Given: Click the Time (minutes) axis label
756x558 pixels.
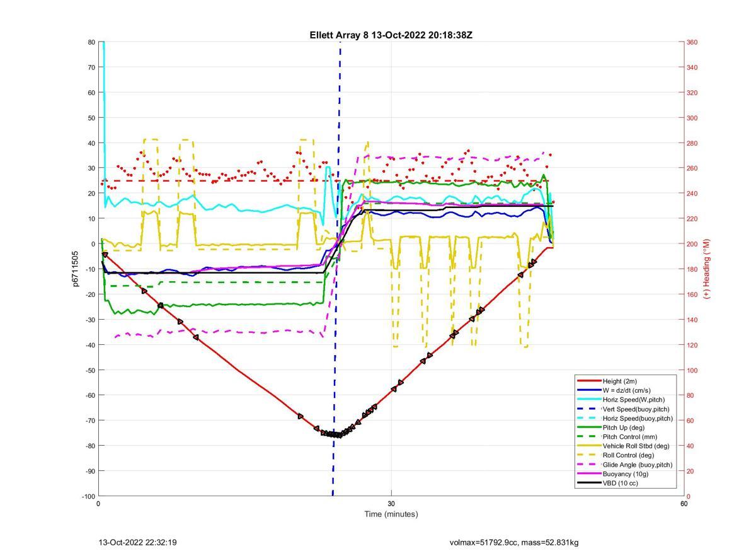Looking at the screenshot, I should click(391, 514).
